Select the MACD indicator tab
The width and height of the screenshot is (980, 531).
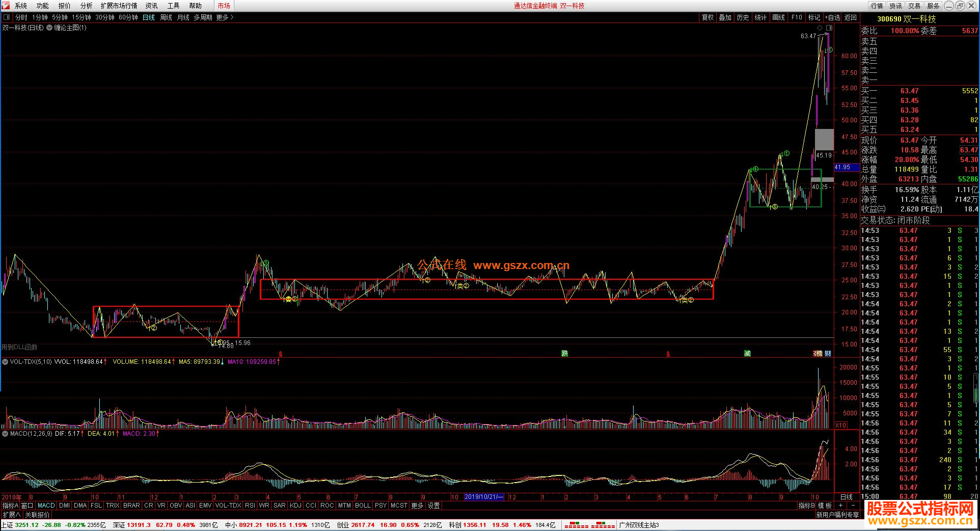coord(46,506)
